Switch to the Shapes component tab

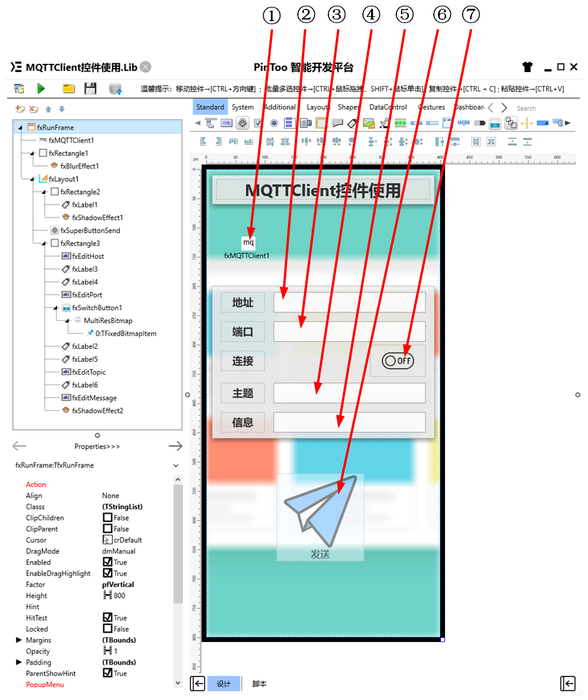pos(348,107)
